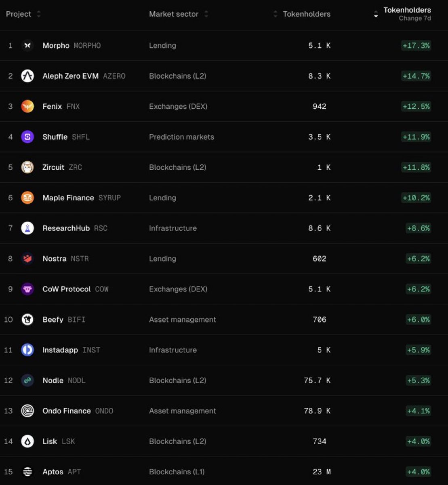The width and height of the screenshot is (448, 485).
Task: Click the +10.2% change badge
Action: 416,198
